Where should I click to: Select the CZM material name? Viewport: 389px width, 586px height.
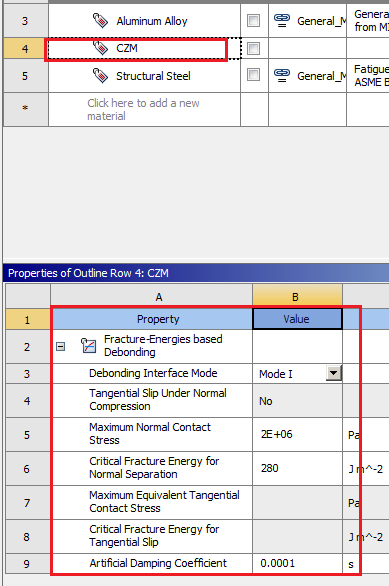click(127, 48)
